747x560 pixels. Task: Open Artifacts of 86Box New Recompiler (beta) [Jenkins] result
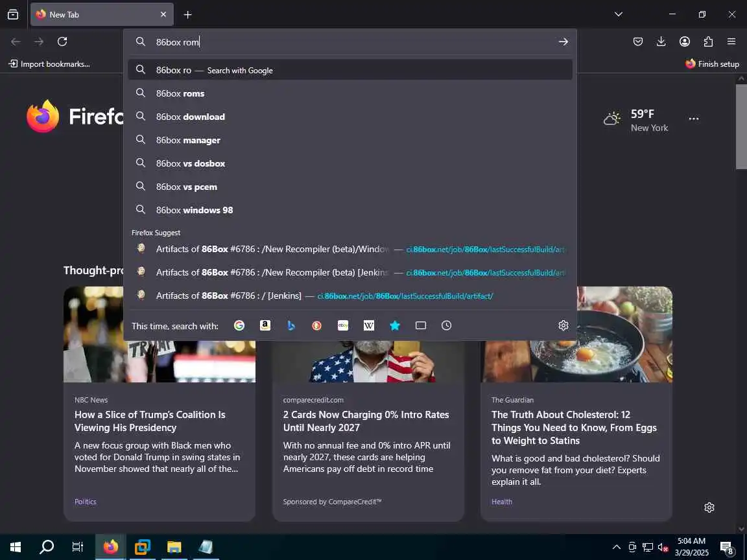[x=350, y=272]
